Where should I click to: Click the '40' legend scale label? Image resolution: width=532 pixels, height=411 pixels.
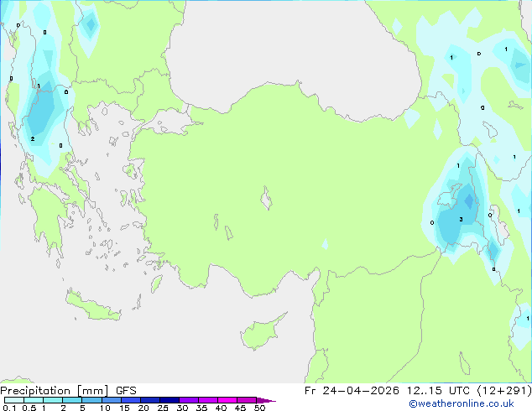pyautogui.click(x=221, y=408)
